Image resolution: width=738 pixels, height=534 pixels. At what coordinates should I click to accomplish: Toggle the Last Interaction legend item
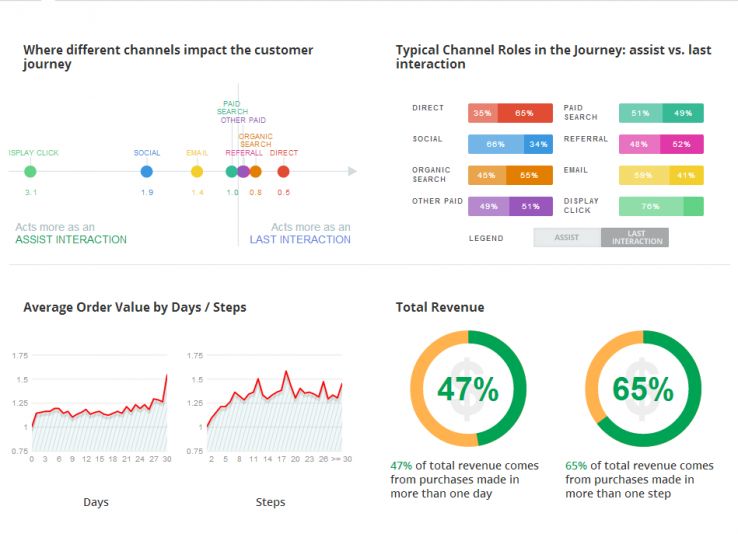tap(635, 238)
